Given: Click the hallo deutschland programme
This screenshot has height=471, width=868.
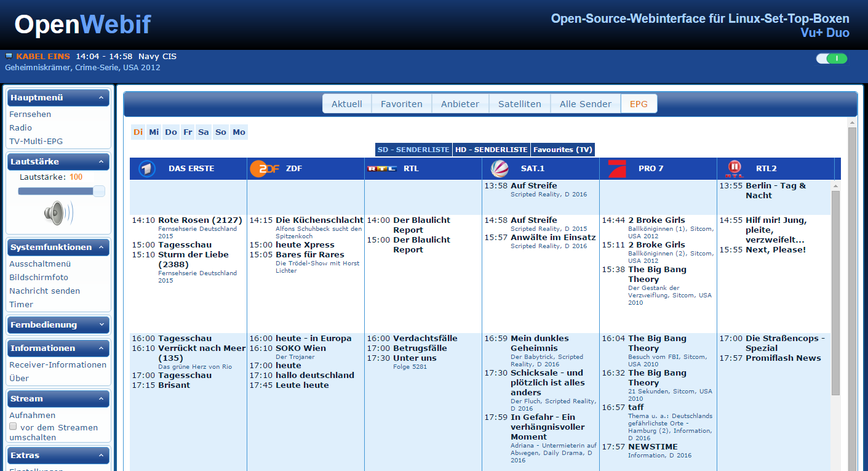Looking at the screenshot, I should click(x=315, y=376).
